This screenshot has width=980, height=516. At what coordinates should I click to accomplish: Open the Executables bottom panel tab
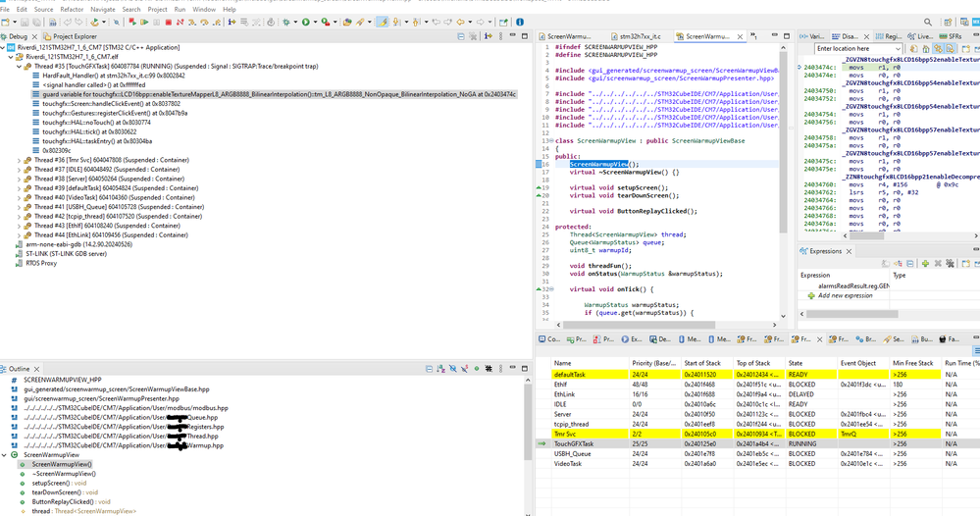631,339
